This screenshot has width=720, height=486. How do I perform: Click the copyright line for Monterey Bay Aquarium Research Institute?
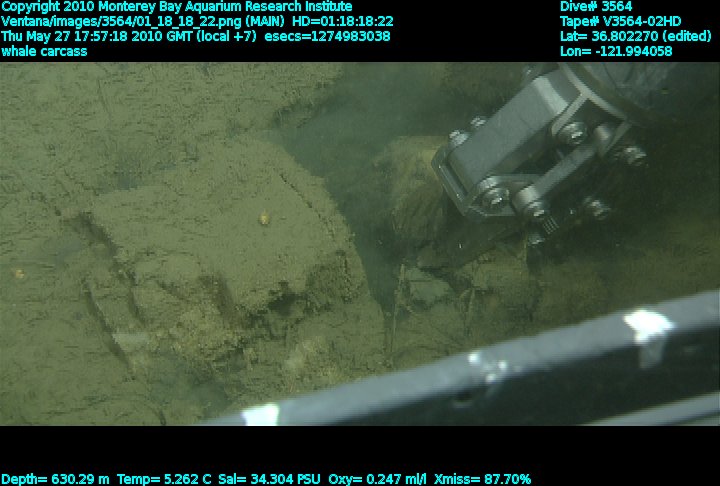(x=177, y=7)
